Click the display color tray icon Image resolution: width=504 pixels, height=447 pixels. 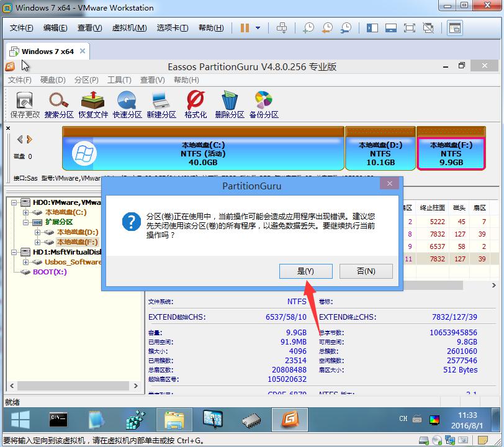434,419
